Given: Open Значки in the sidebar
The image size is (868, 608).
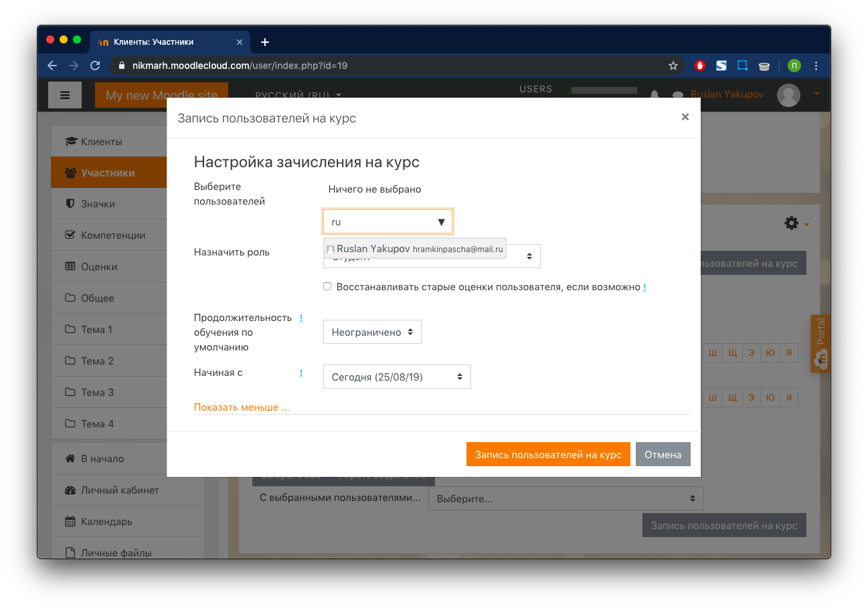Looking at the screenshot, I should [x=108, y=204].
